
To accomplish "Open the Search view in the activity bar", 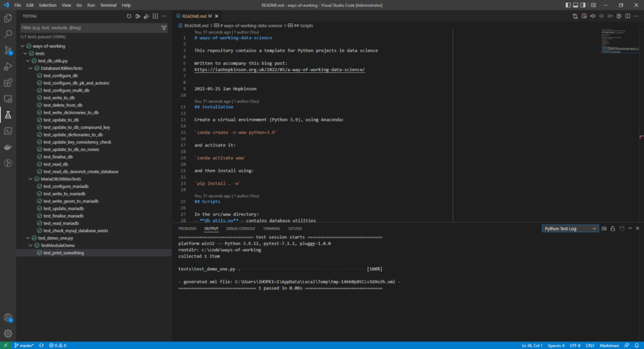I will [x=8, y=35].
